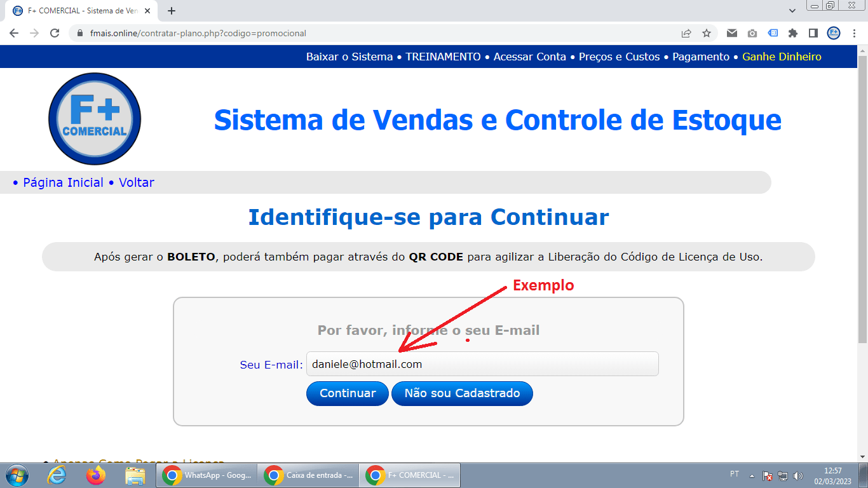Close the F+ COMERCIAL tab
Image resolution: width=868 pixels, height=488 pixels.
[x=147, y=11]
